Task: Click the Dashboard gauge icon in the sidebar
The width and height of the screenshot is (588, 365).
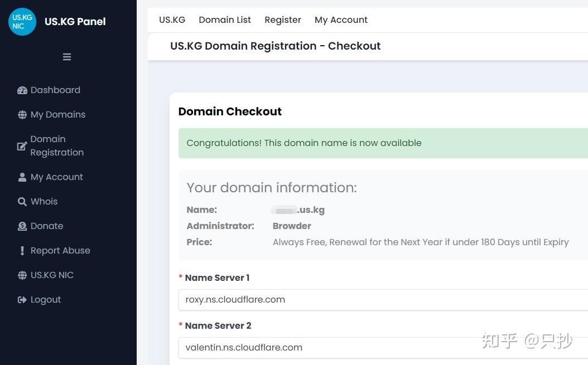Action: tap(22, 90)
